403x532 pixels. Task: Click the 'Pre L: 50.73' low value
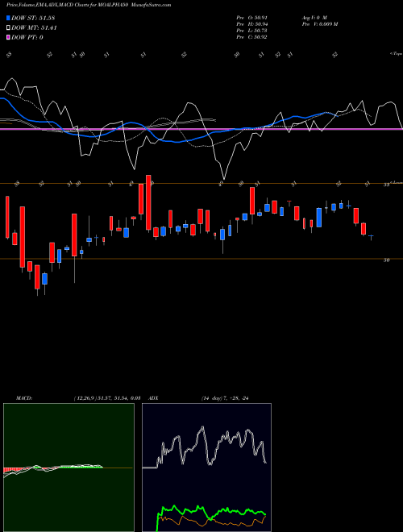coord(251,31)
